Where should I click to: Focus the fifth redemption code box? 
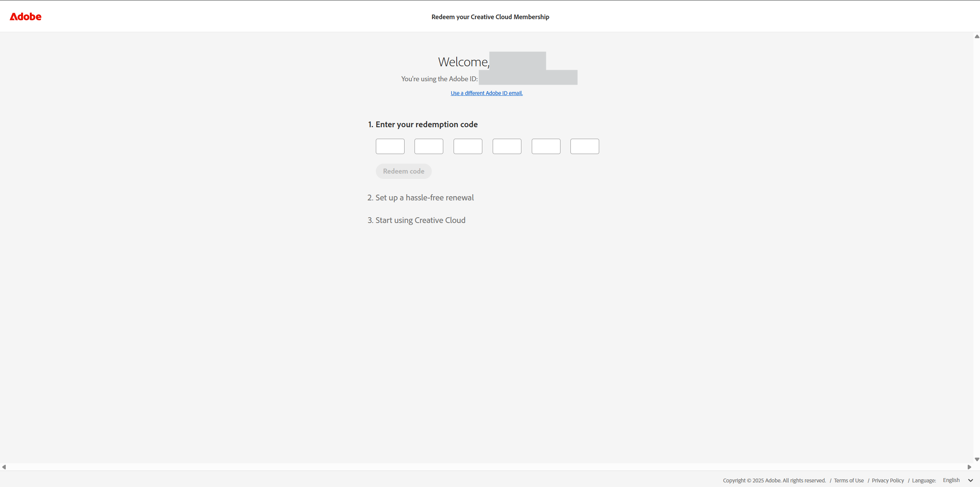[546, 146]
